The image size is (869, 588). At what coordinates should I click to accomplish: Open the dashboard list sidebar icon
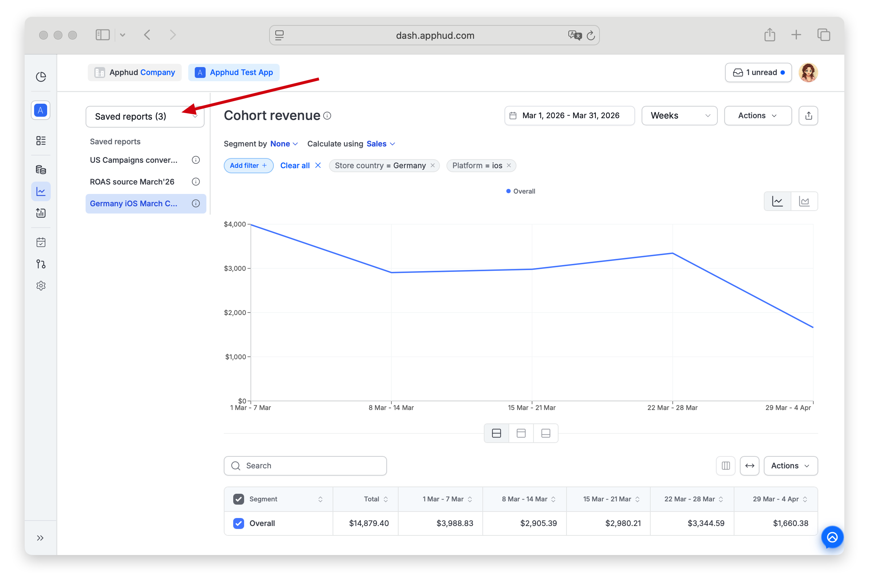pos(41,141)
